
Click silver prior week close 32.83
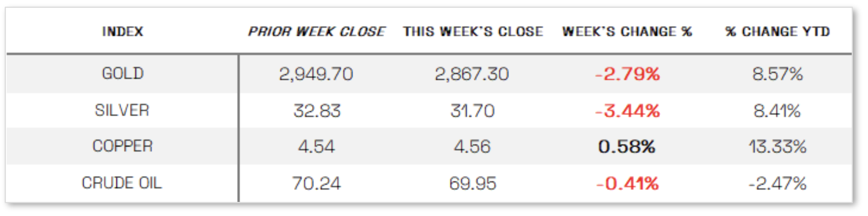click(x=317, y=111)
